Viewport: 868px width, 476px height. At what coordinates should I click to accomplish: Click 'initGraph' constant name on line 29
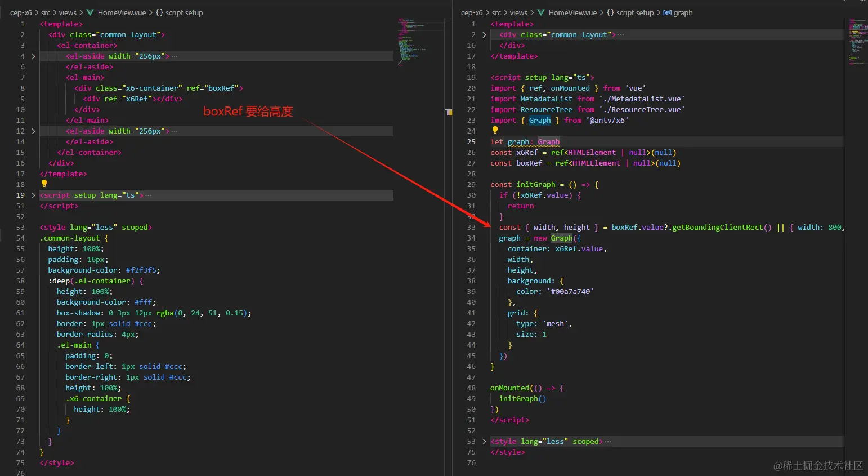536,185
